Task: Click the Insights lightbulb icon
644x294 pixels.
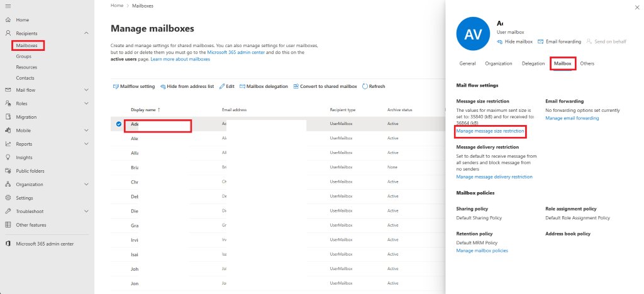Action: pyautogui.click(x=8, y=158)
